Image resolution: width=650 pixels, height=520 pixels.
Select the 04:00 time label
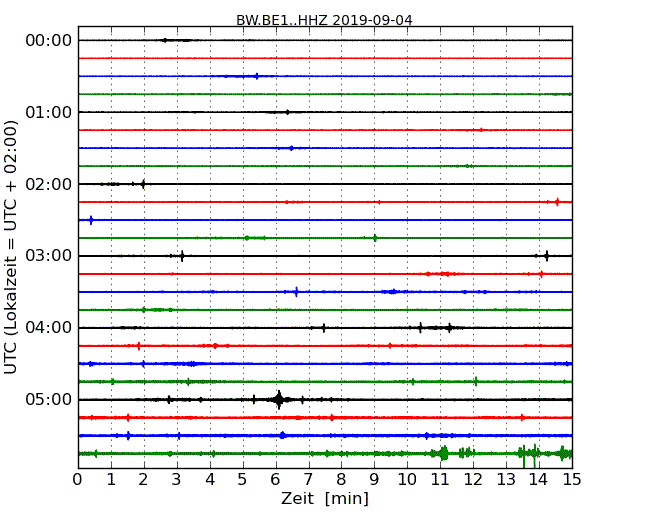point(49,328)
